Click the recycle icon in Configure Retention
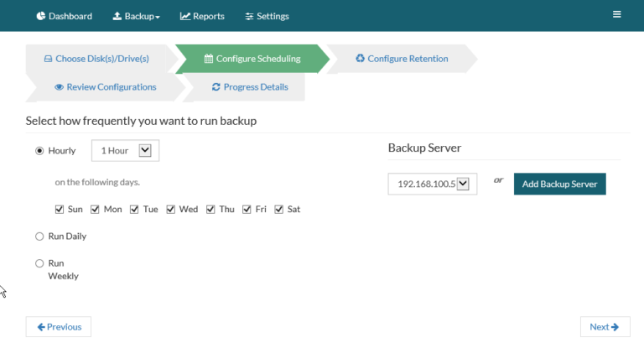Viewport: 644px width, 348px height. pyautogui.click(x=361, y=59)
